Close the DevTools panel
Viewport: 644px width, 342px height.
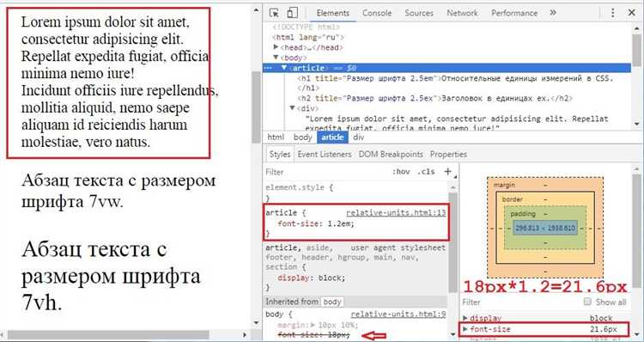[632, 13]
